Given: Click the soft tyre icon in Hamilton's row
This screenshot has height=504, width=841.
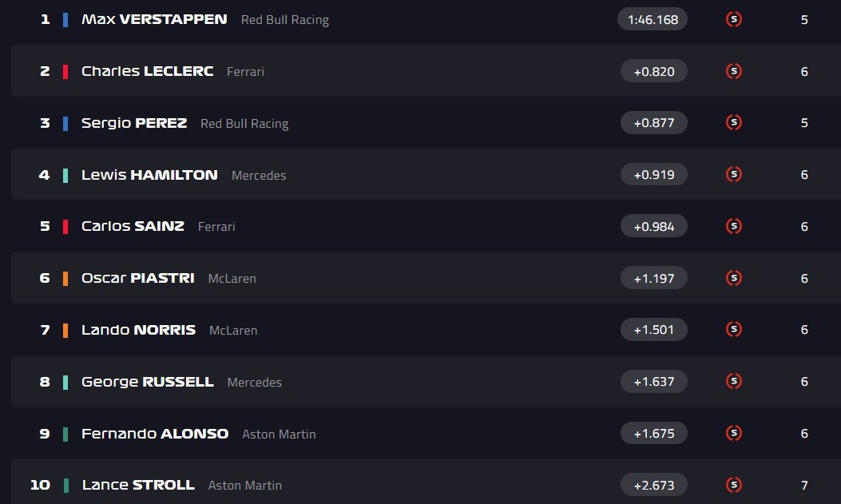Looking at the screenshot, I should (733, 174).
